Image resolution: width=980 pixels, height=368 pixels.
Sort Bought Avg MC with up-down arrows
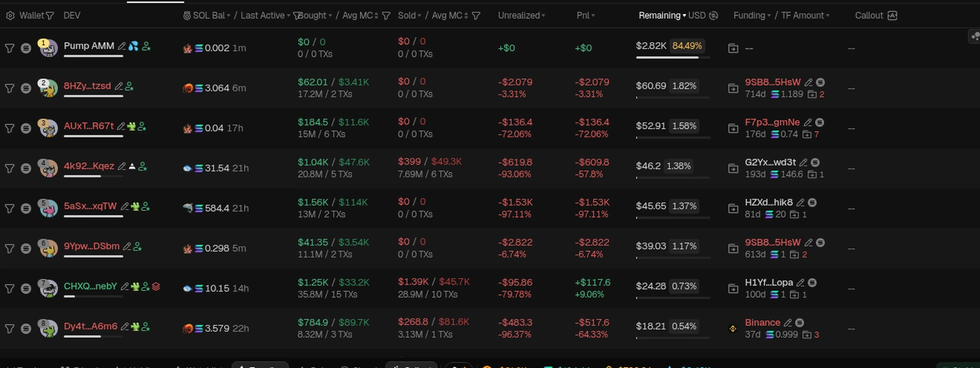[376, 15]
